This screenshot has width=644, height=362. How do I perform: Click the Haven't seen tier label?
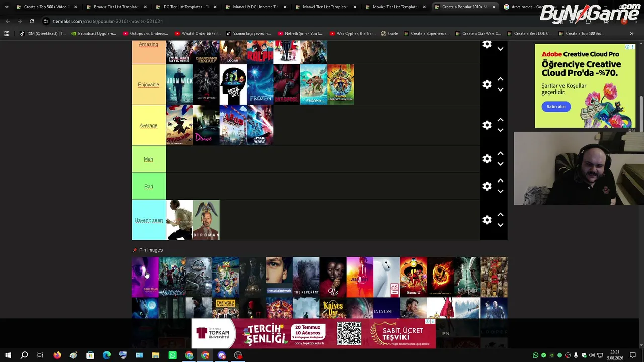pos(148,220)
